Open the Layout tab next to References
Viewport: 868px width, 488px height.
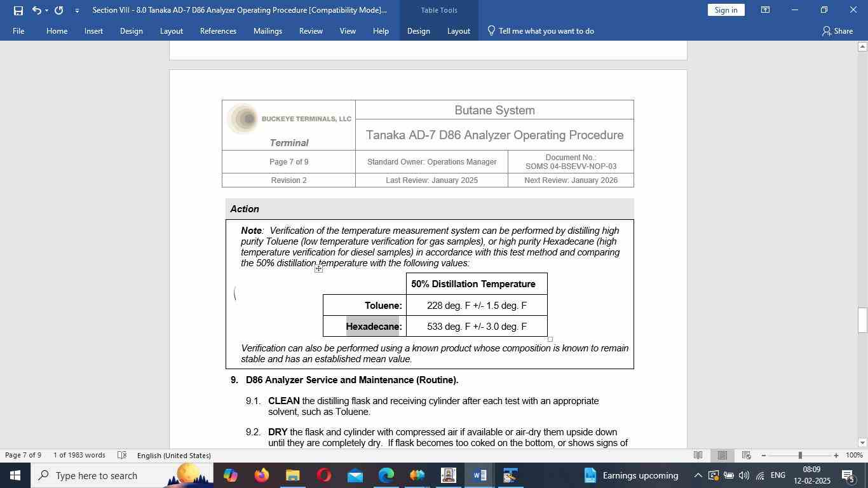(x=171, y=31)
